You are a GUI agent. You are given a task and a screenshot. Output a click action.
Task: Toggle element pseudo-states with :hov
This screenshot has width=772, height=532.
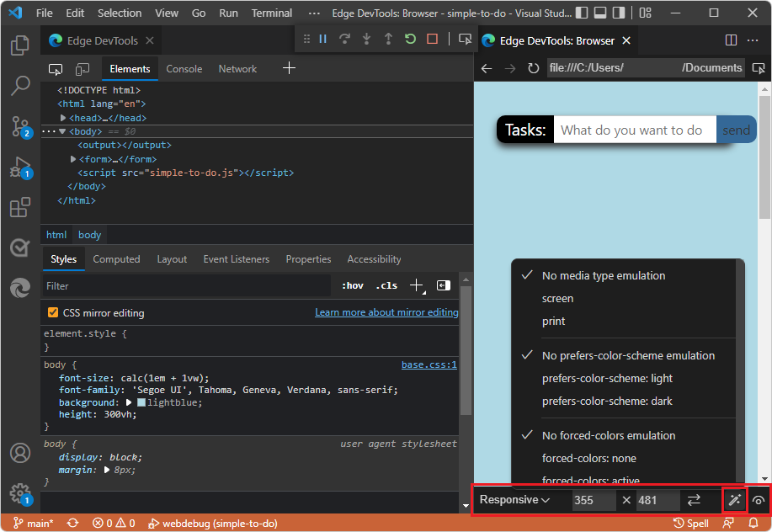tap(352, 285)
